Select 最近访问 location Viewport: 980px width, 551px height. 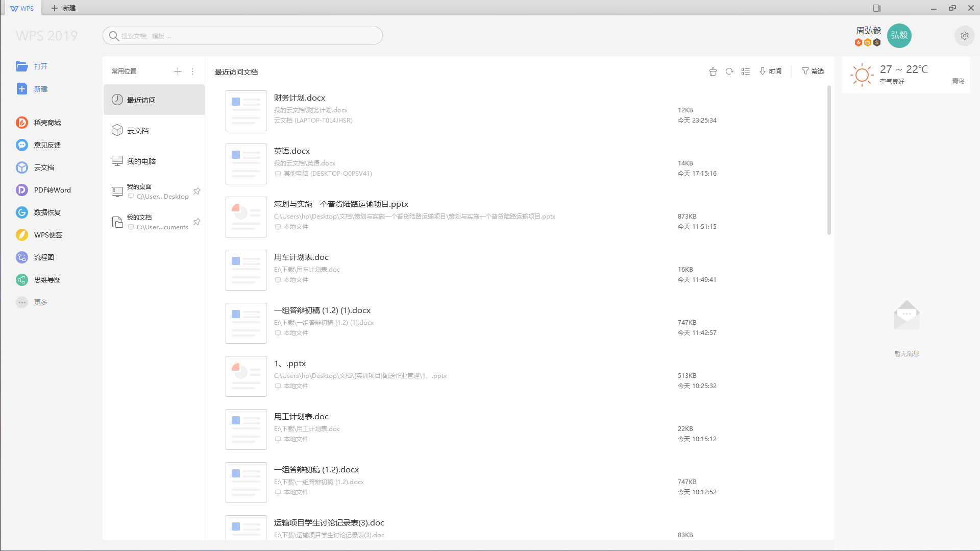tap(154, 100)
